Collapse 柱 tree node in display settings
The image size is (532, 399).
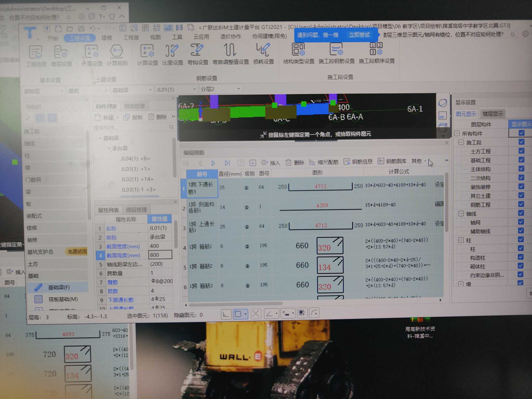[461, 240]
